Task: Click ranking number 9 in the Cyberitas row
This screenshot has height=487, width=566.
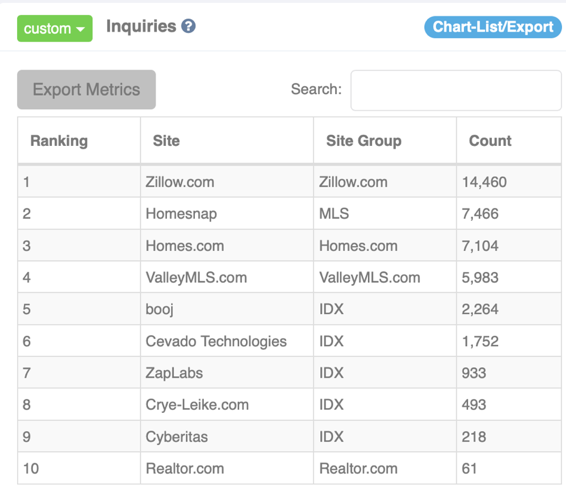Action: (x=27, y=437)
